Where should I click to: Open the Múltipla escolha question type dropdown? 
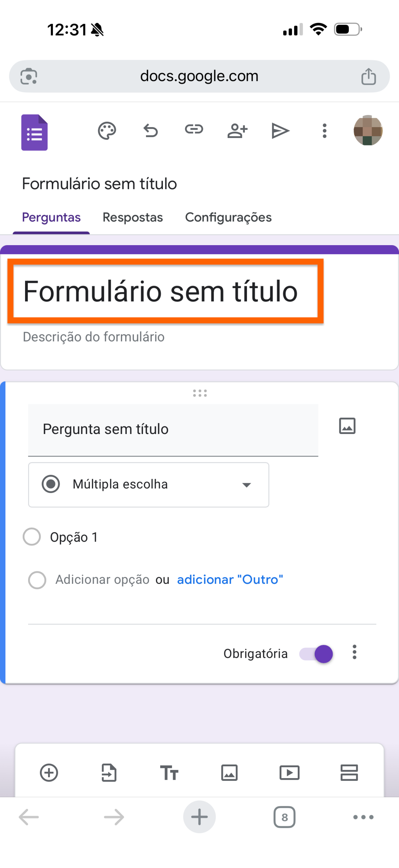click(x=148, y=485)
